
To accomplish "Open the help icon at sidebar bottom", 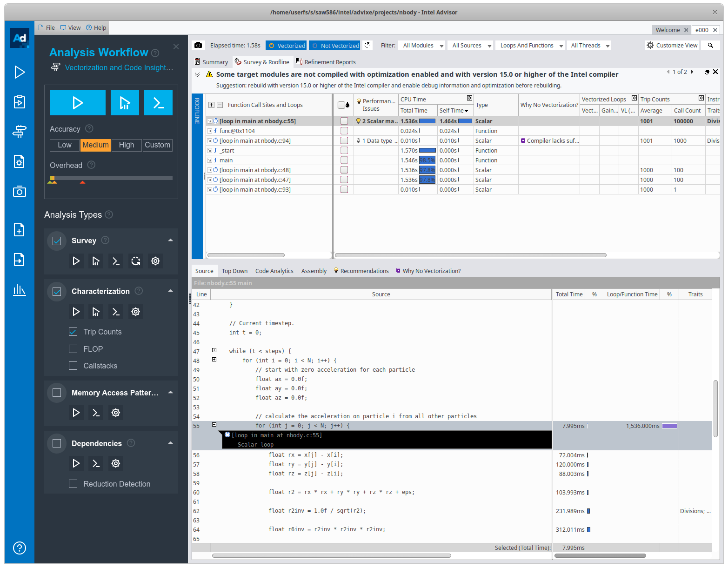I will click(20, 548).
